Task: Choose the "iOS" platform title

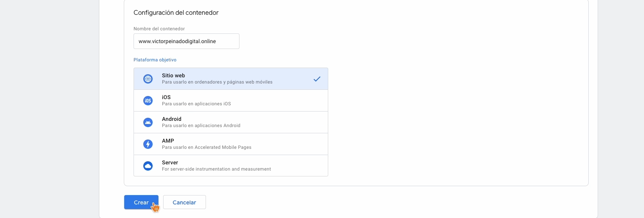Action: [x=166, y=97]
